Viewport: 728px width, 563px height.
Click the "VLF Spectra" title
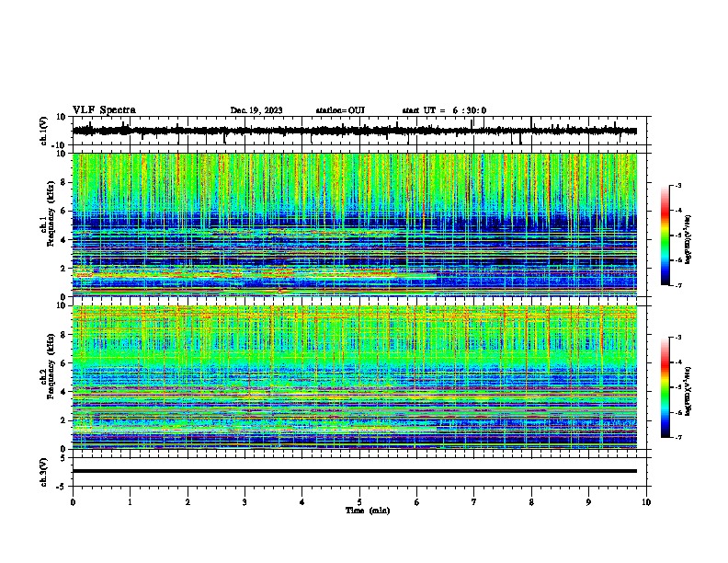(105, 110)
